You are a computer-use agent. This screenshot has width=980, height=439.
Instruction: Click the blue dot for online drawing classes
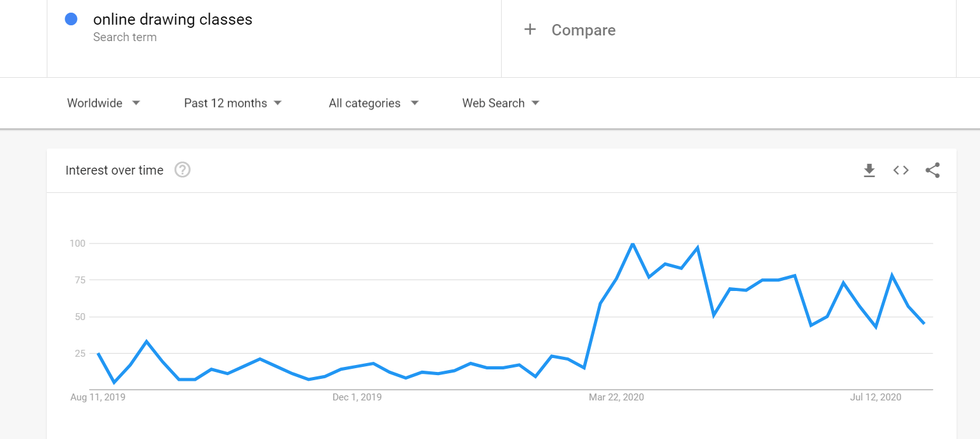[x=71, y=20]
